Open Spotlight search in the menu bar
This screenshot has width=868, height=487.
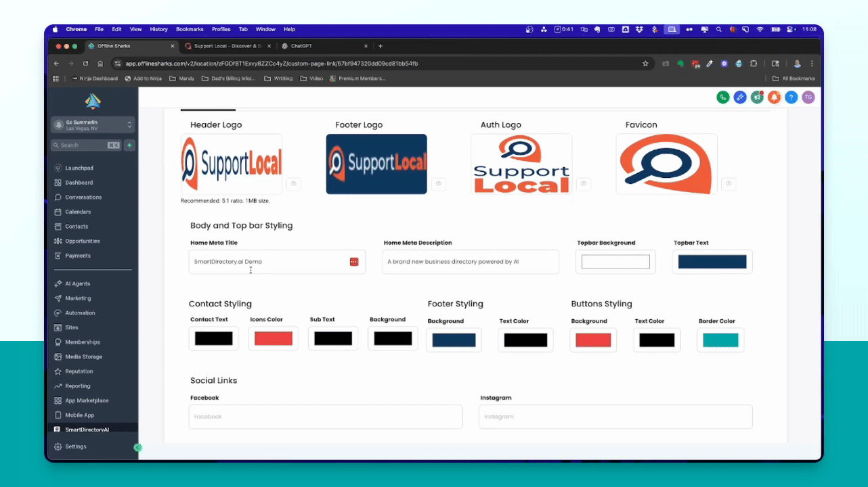coord(718,30)
